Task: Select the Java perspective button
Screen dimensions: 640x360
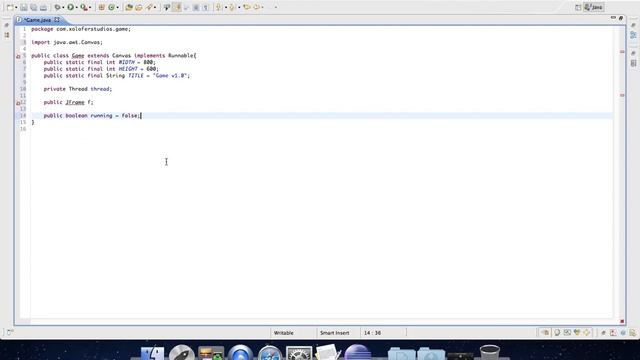Action: (594, 7)
